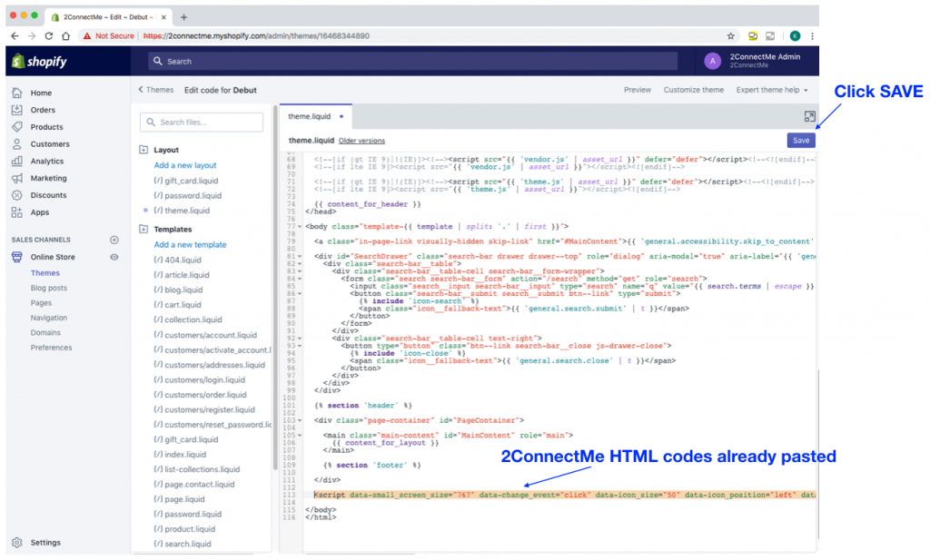Screen dimensions: 930x560
Task: Click the file list scrollbar
Action: pyautogui.click(x=275, y=288)
